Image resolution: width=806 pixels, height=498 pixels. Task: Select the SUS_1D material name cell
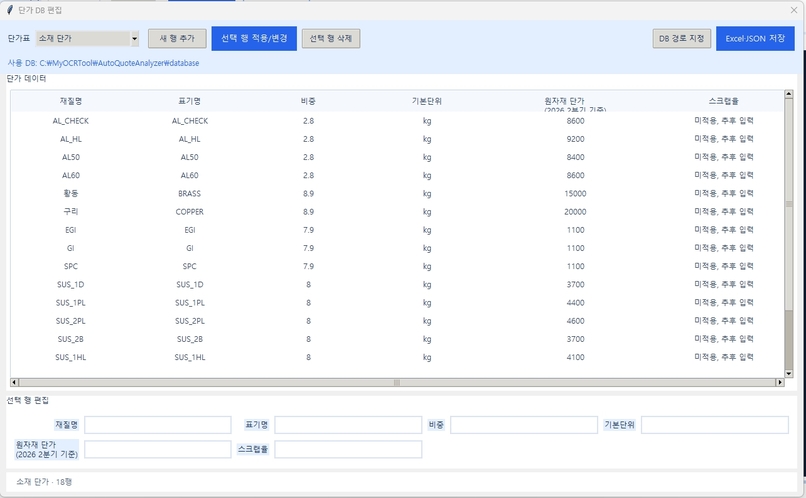(x=71, y=285)
